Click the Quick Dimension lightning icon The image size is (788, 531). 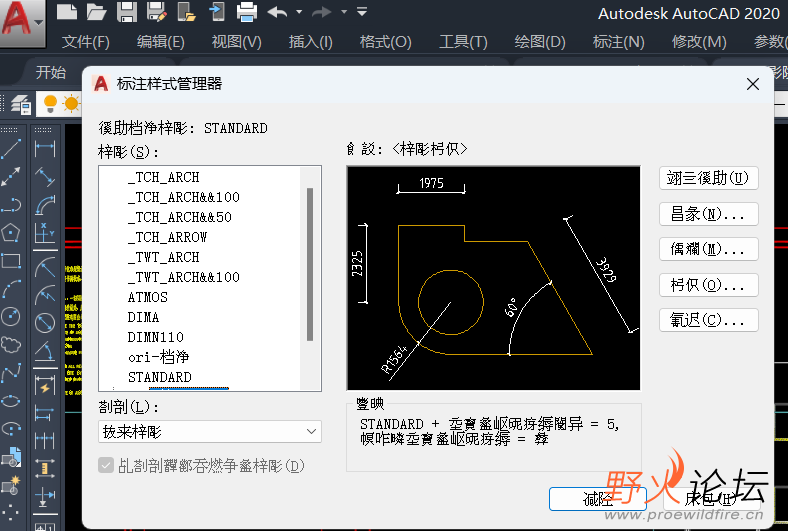pos(45,385)
